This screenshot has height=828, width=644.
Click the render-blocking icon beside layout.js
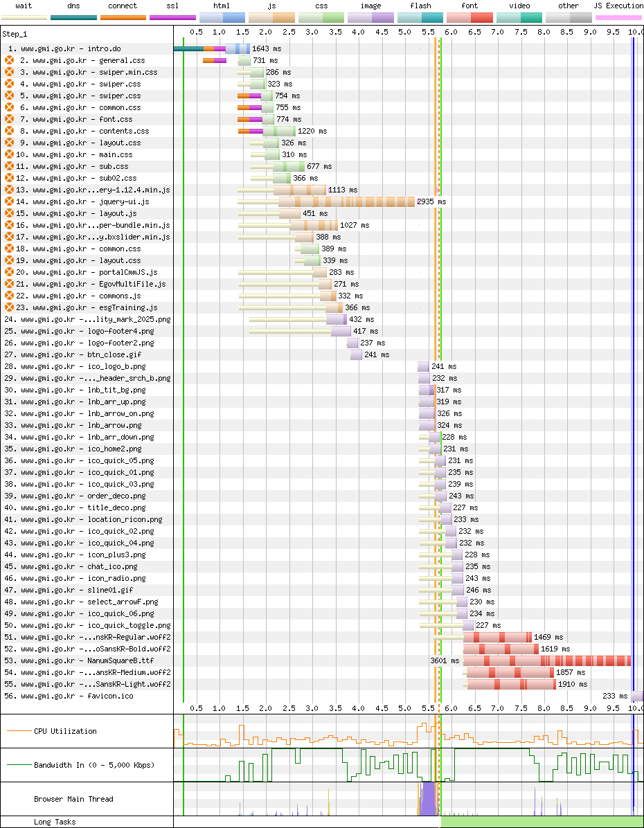[9, 213]
